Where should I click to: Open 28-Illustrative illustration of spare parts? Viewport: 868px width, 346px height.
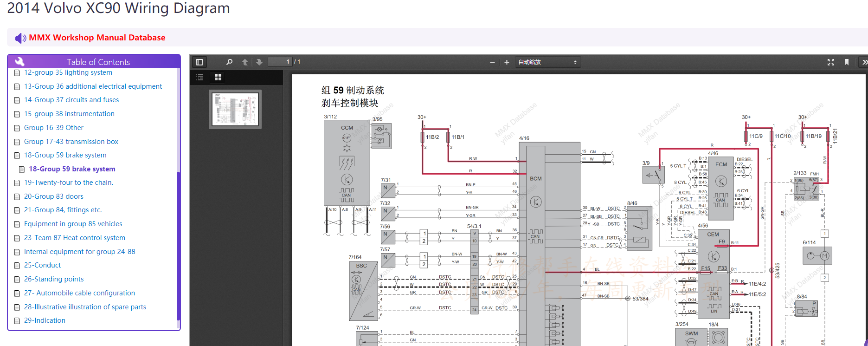[x=85, y=307]
